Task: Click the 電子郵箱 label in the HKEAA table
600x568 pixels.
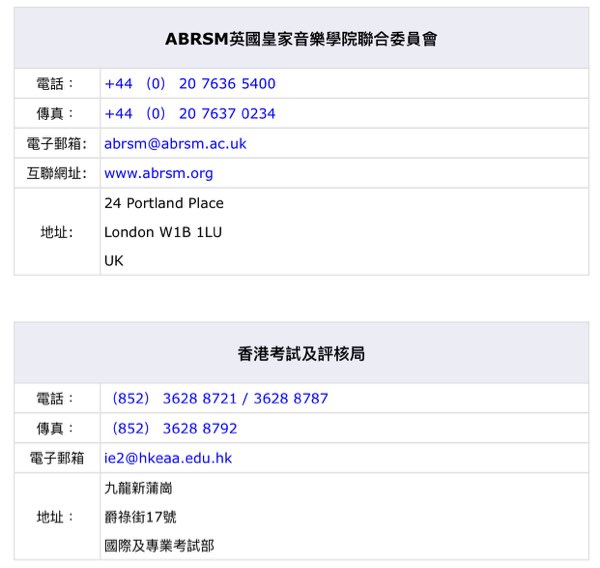Action: 56,459
